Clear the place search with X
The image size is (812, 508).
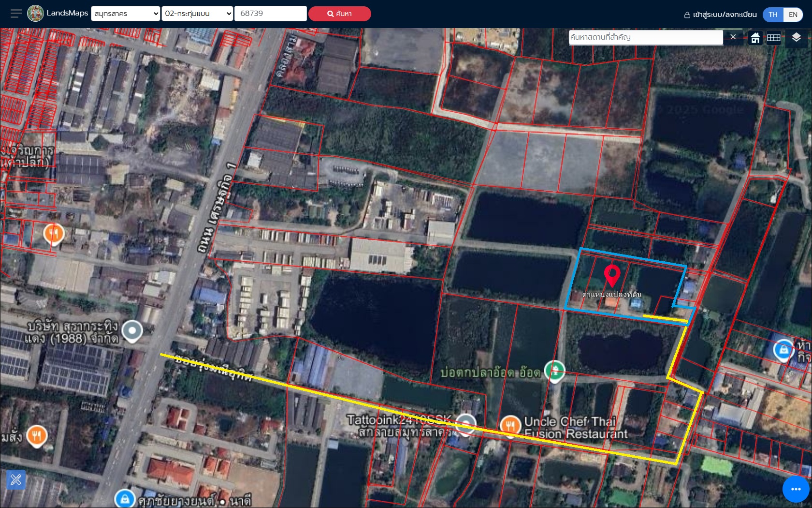733,37
